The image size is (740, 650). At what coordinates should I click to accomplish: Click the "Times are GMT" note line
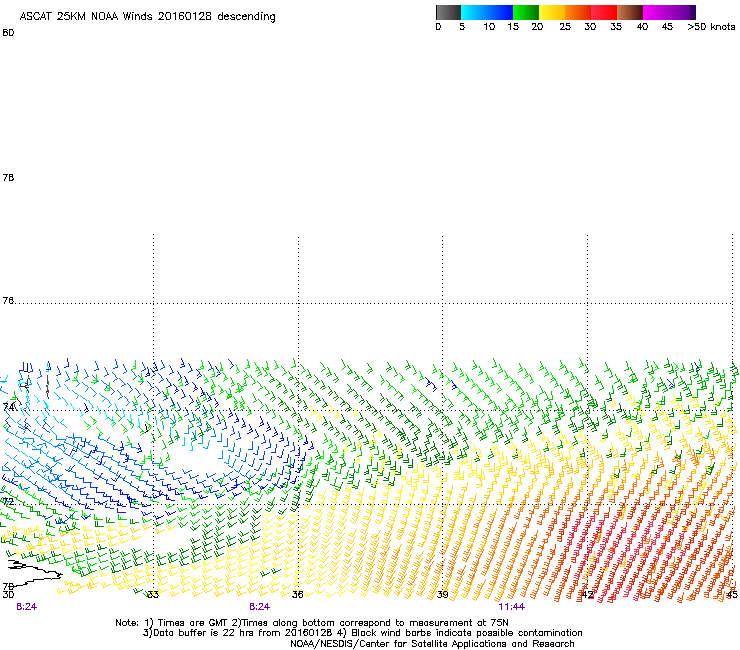(312, 623)
